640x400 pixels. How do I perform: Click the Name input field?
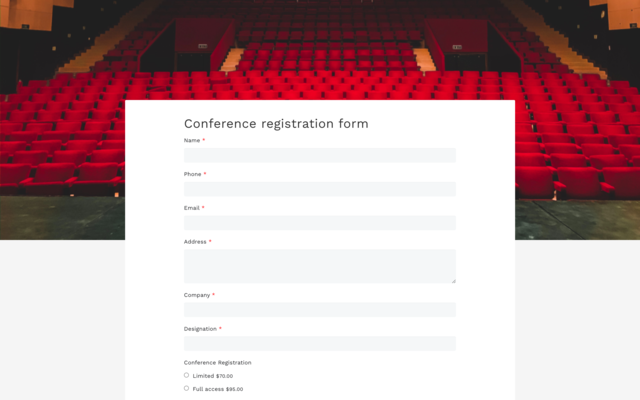[319, 155]
